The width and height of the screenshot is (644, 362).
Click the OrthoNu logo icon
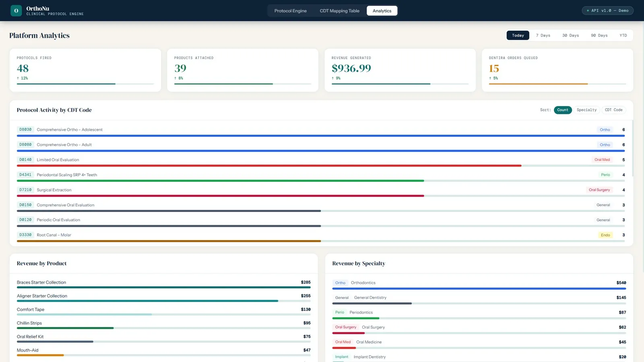(x=16, y=10)
